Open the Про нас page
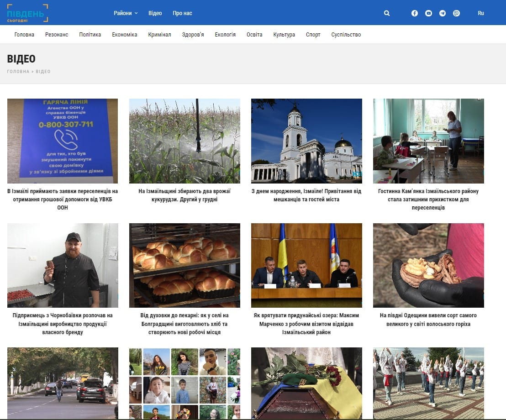 coord(182,13)
